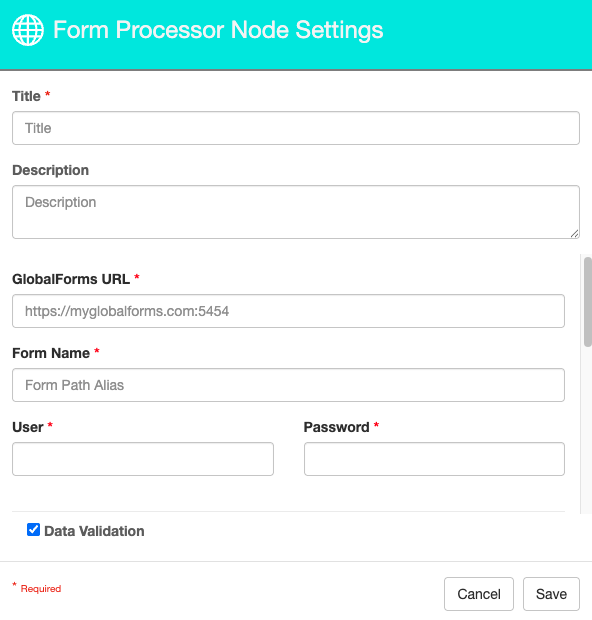The height and width of the screenshot is (620, 592).
Task: Click the GlobalForms URL label
Action: [71, 279]
